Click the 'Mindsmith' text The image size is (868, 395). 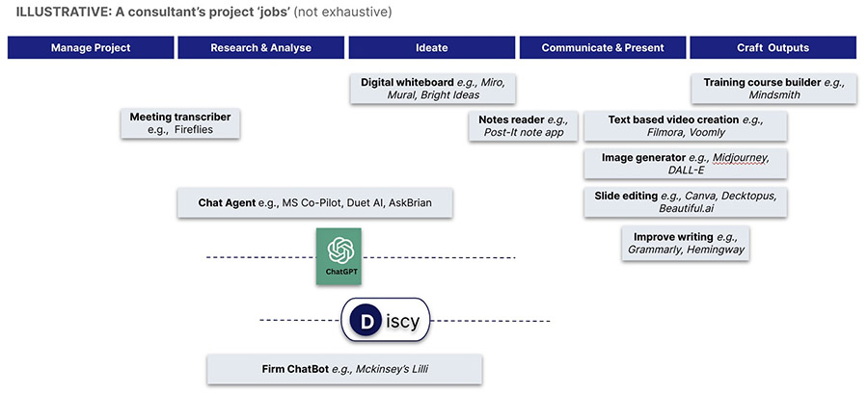coord(773,94)
